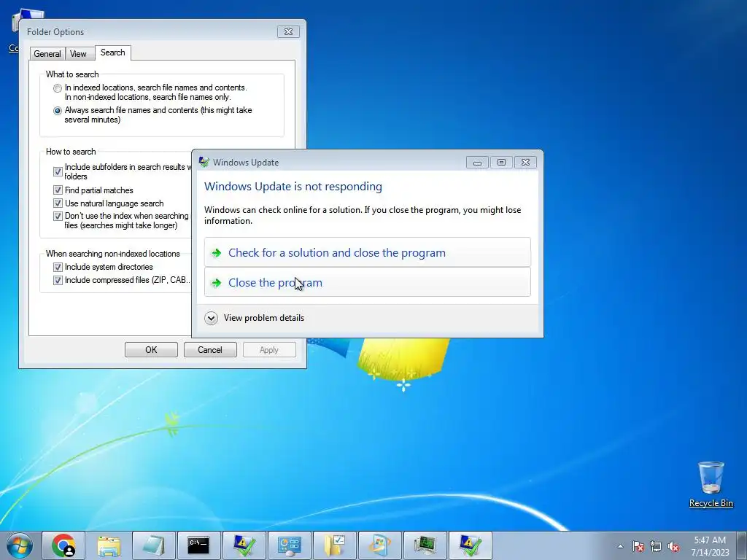Click Cancel in Folder Options
747x560 pixels.
(210, 349)
